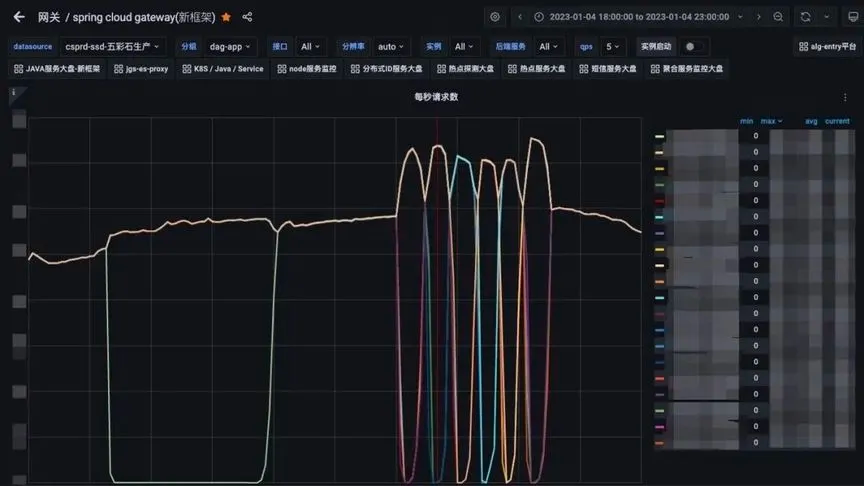
Task: Open the alg-entry平台 dashboard link
Action: point(828,47)
